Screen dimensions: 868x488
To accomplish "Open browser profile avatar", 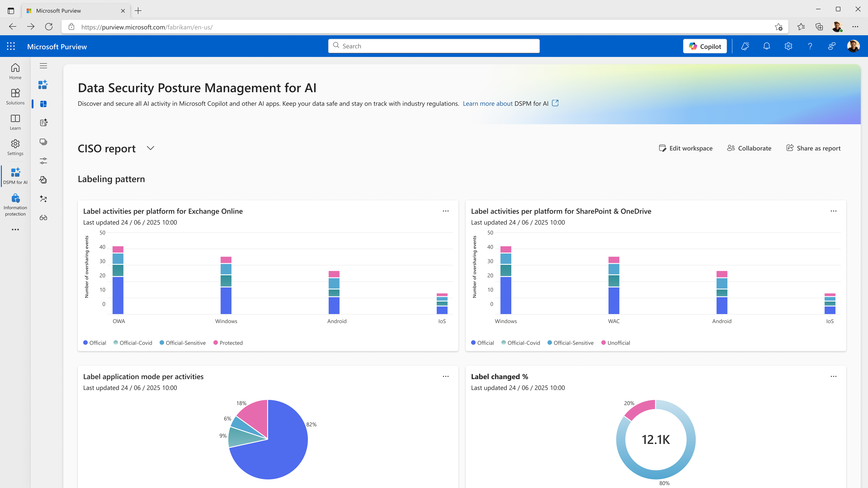I will tap(837, 27).
